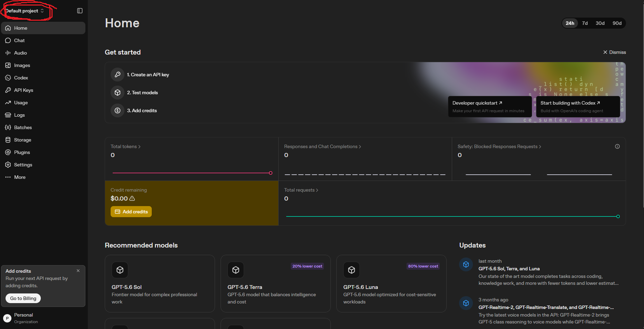The height and width of the screenshot is (329, 644).
Task: Click the icon beside last month update
Action: click(466, 264)
